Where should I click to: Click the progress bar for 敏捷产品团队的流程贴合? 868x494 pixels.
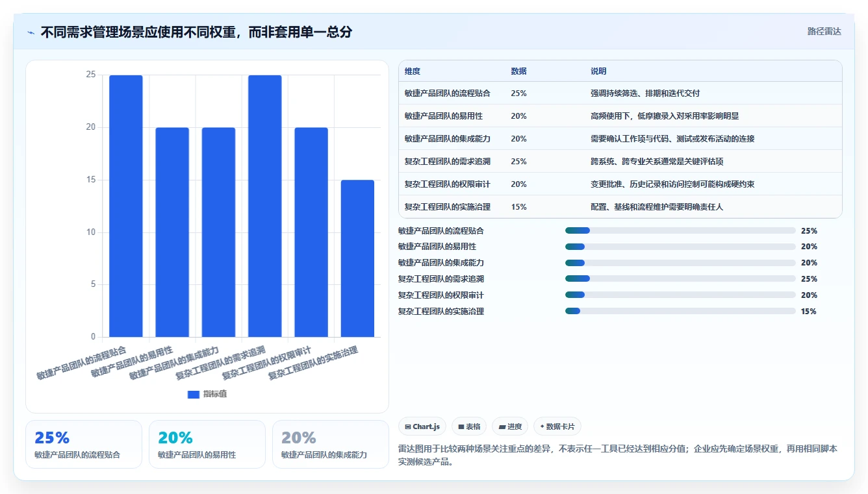680,230
